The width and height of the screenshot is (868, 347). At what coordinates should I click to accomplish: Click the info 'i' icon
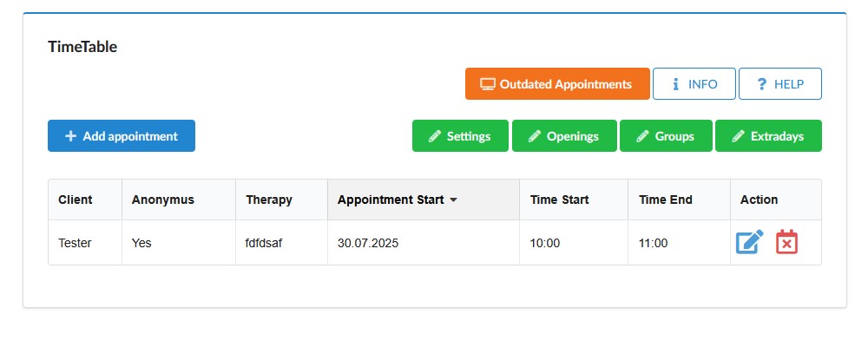(675, 84)
